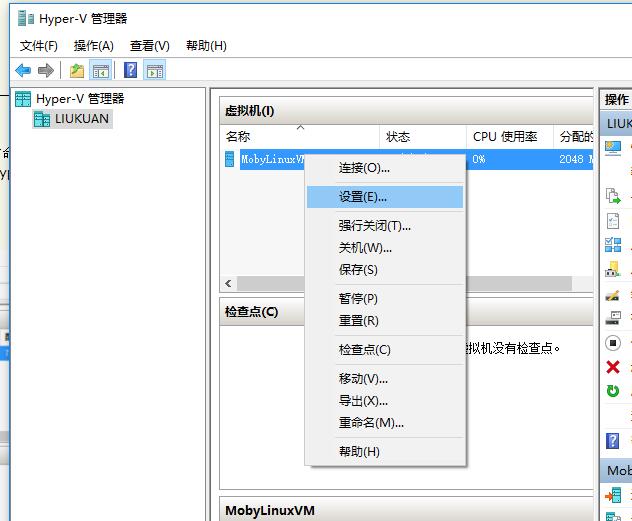Choose 暂停(P) in context menu

pyautogui.click(x=385, y=299)
